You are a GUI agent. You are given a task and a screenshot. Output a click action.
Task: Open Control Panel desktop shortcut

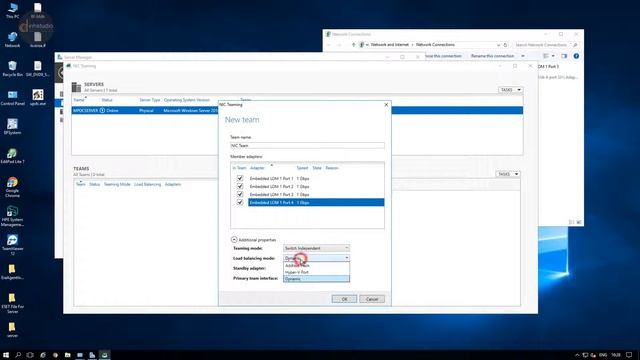pyautogui.click(x=12, y=98)
